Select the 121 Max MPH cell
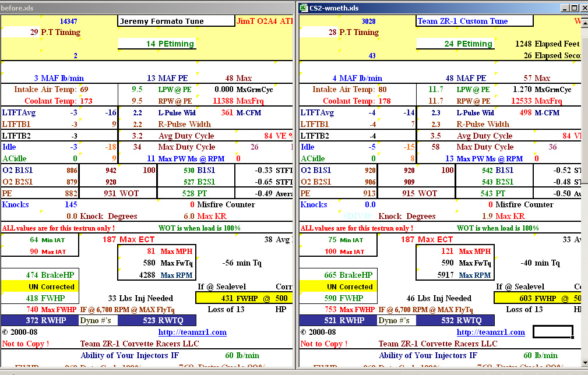Image resolution: width=588 pixels, height=375 pixels. pyautogui.click(x=453, y=252)
